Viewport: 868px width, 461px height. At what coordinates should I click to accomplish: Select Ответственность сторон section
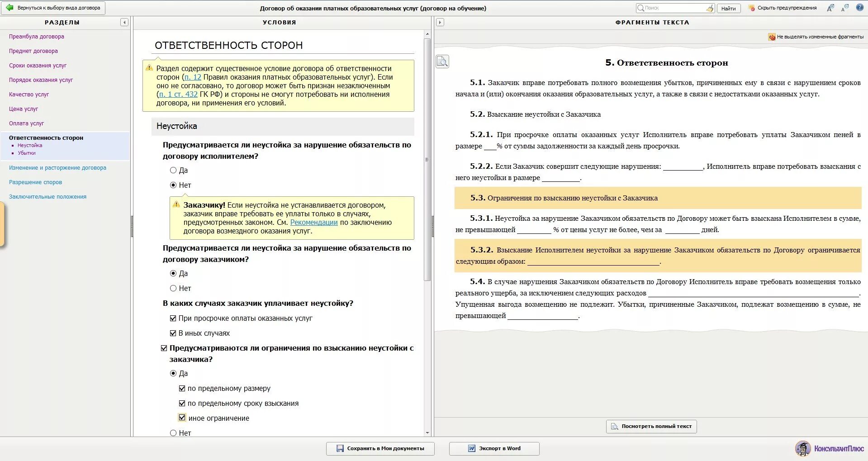tap(46, 138)
